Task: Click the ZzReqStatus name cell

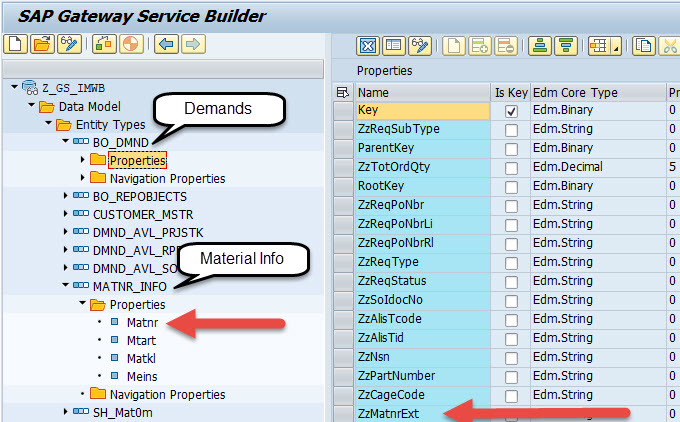Action: tap(423, 281)
